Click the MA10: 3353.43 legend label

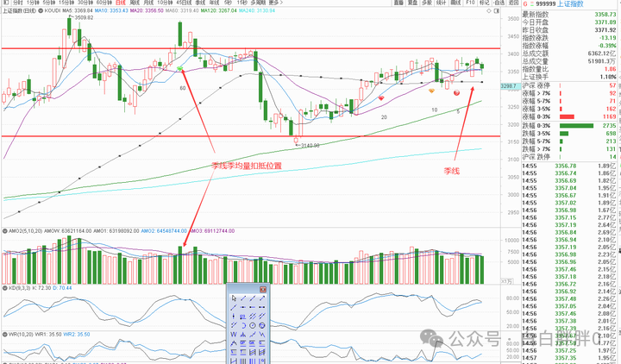(x=111, y=10)
